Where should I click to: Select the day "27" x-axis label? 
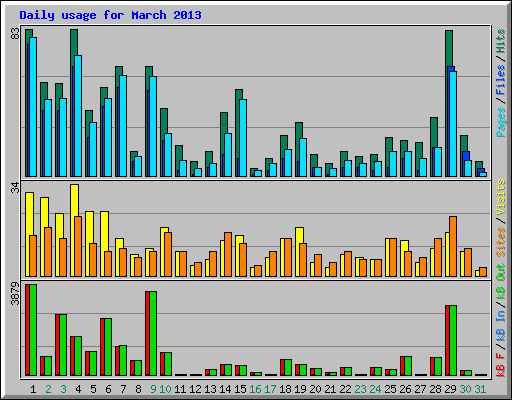[420, 389]
